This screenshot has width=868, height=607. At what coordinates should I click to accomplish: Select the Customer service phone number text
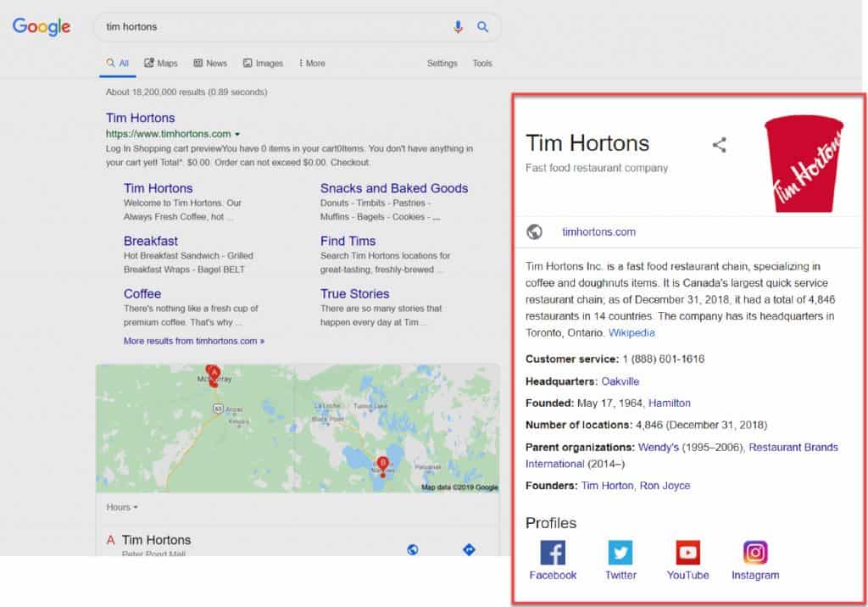click(663, 359)
